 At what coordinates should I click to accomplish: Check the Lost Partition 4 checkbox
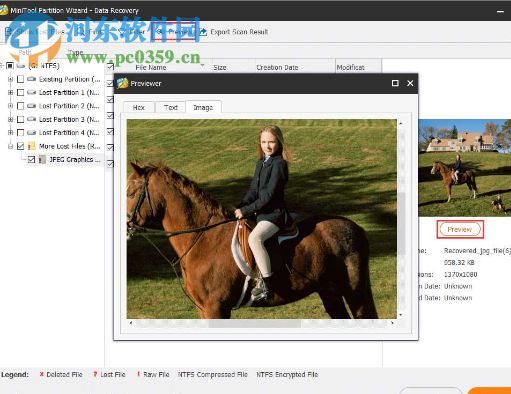(x=20, y=132)
